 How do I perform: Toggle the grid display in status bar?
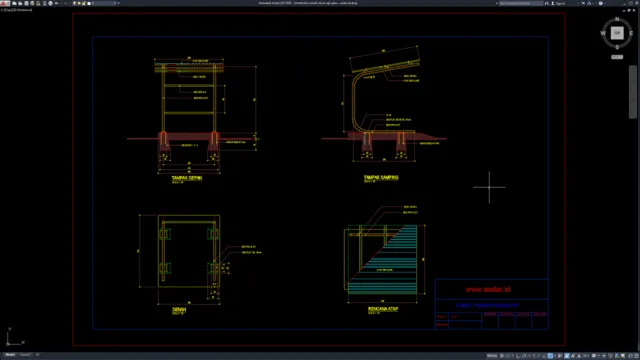coord(502,356)
